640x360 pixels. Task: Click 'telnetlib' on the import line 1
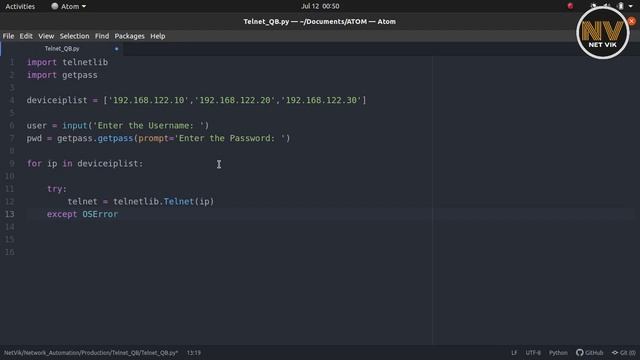85,62
